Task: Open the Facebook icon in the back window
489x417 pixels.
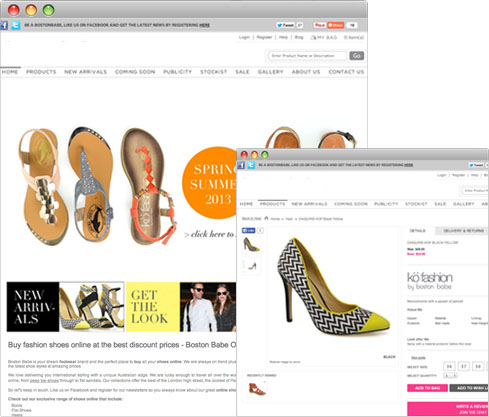Action: [x=4, y=25]
